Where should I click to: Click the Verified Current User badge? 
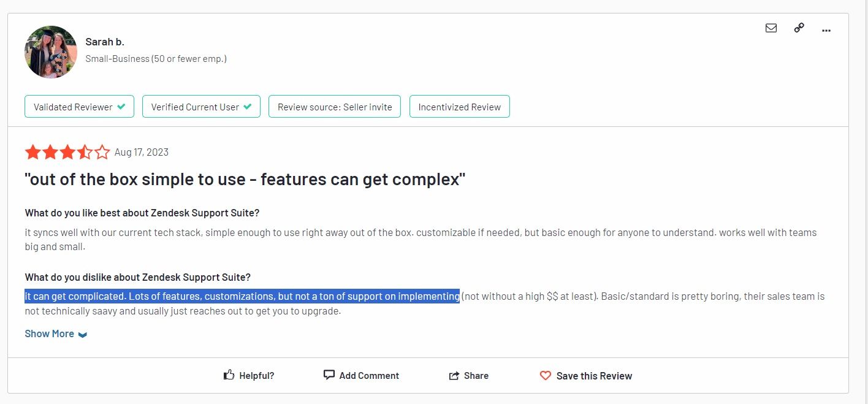(x=201, y=107)
